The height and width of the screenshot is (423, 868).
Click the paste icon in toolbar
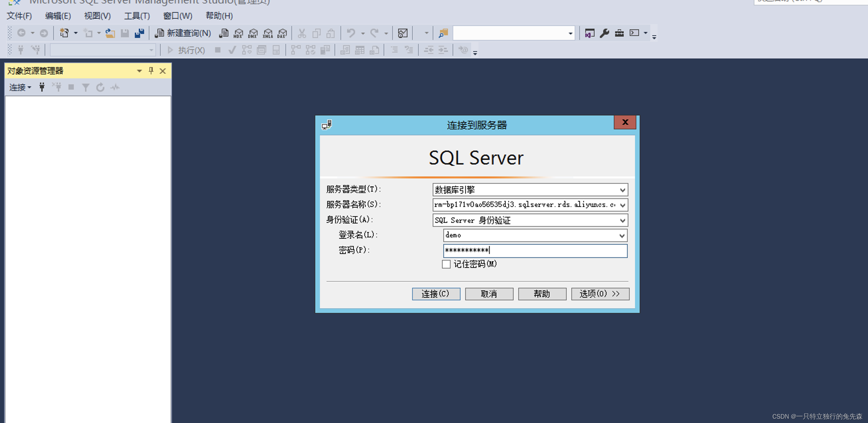[331, 33]
